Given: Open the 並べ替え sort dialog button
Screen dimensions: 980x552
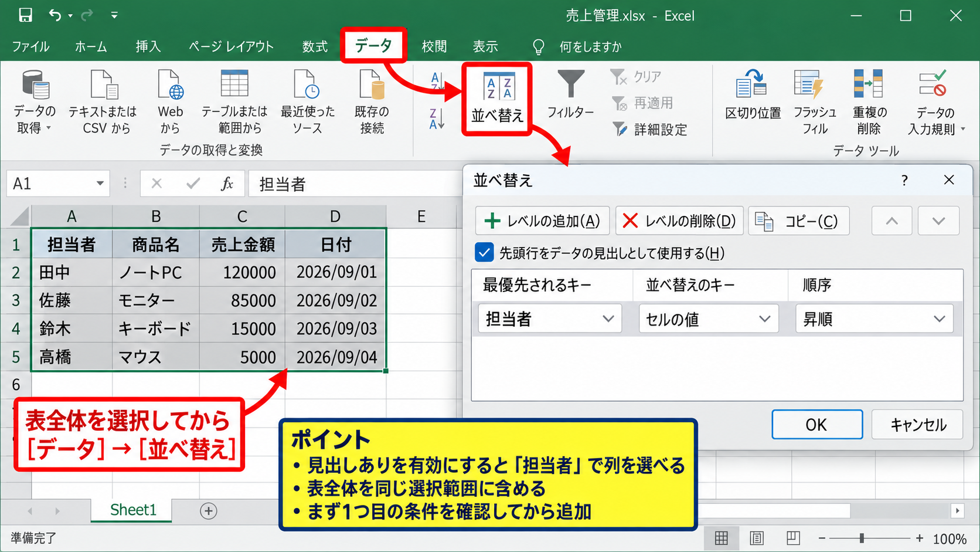Looking at the screenshot, I should click(x=497, y=99).
